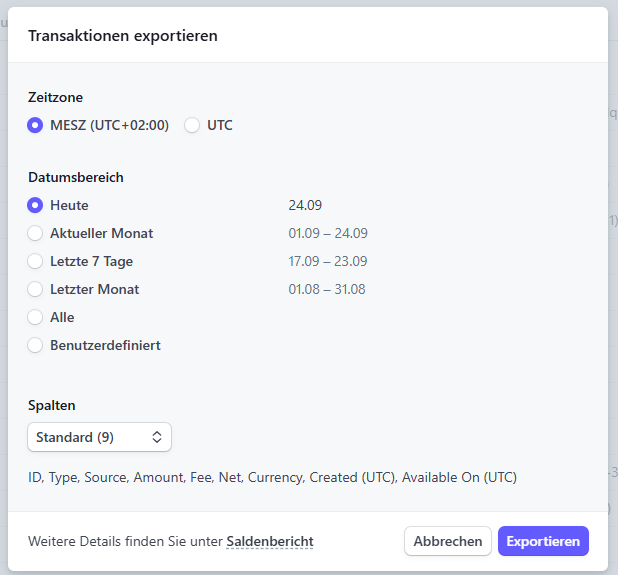Viewport: 618px width, 575px height.
Task: Click the 17.09 – 23.09 date text
Action: [328, 261]
